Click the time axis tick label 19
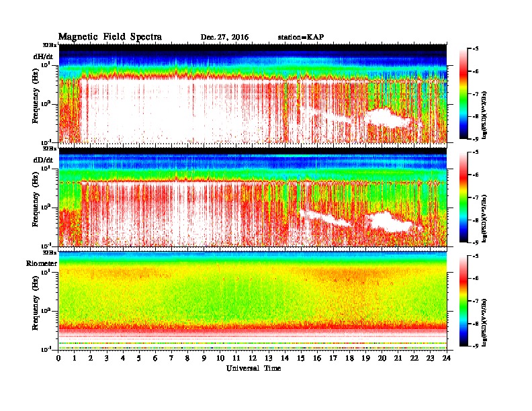 365,358
